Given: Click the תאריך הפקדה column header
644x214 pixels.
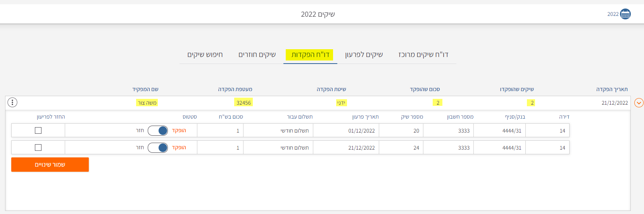Looking at the screenshot, I should 612,90.
